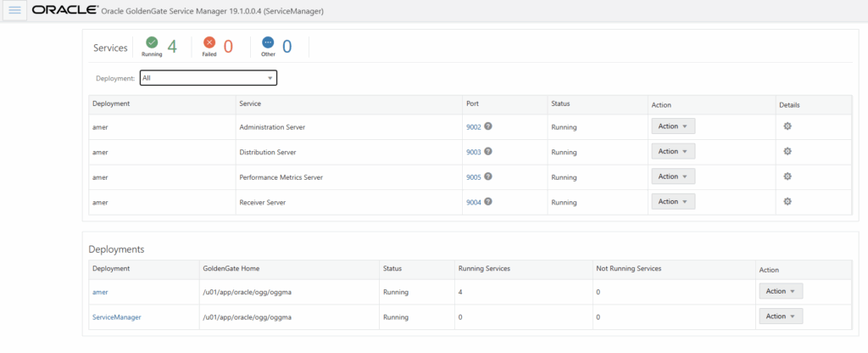Show help for port 9005
This screenshot has height=353, width=868.
[x=488, y=176]
